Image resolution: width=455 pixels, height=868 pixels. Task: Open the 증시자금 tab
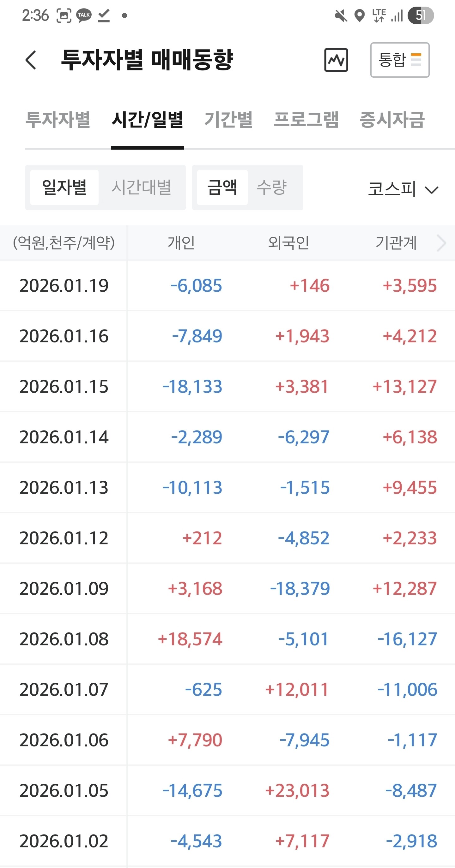coord(392,120)
